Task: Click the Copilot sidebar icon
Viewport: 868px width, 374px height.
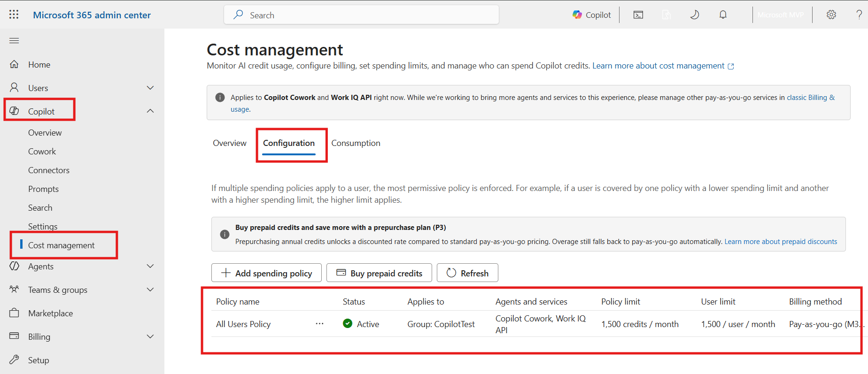Action: tap(15, 111)
